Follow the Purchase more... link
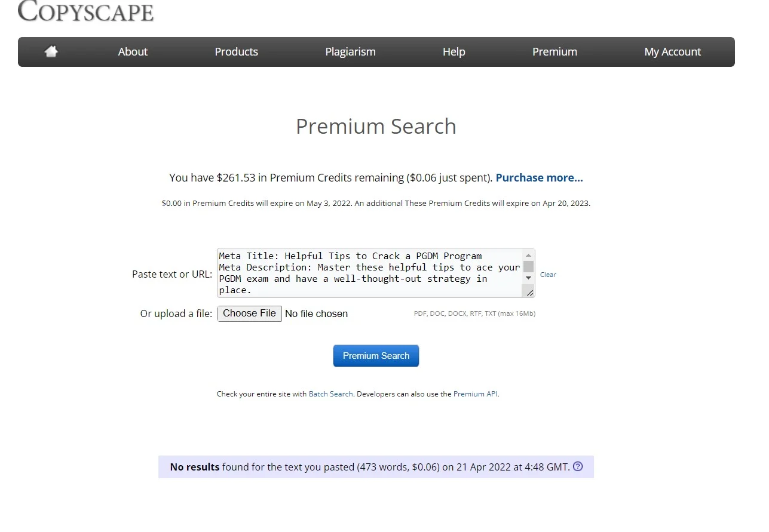This screenshot has width=769, height=532. pos(539,178)
